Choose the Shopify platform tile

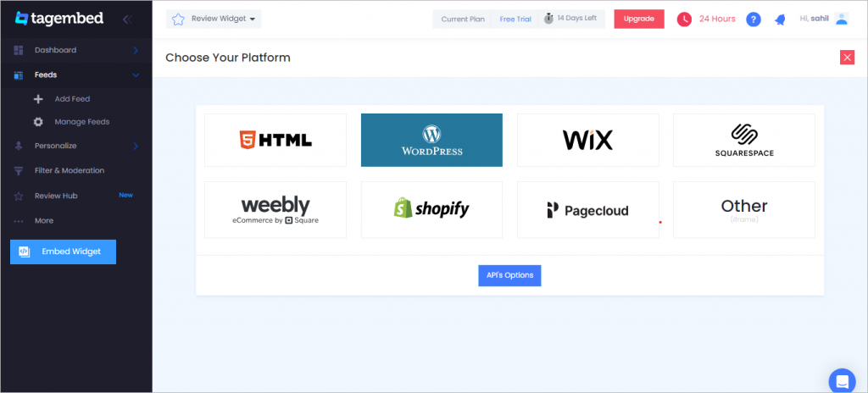coord(431,210)
